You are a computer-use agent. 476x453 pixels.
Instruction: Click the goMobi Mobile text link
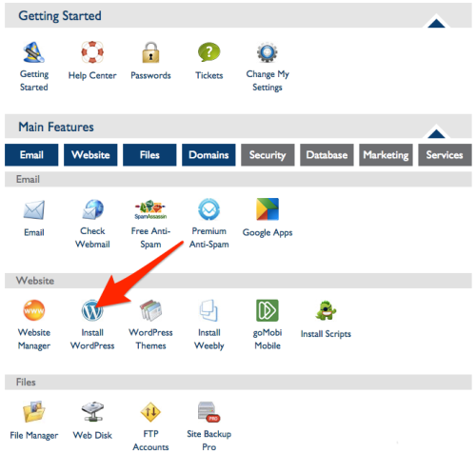click(268, 339)
